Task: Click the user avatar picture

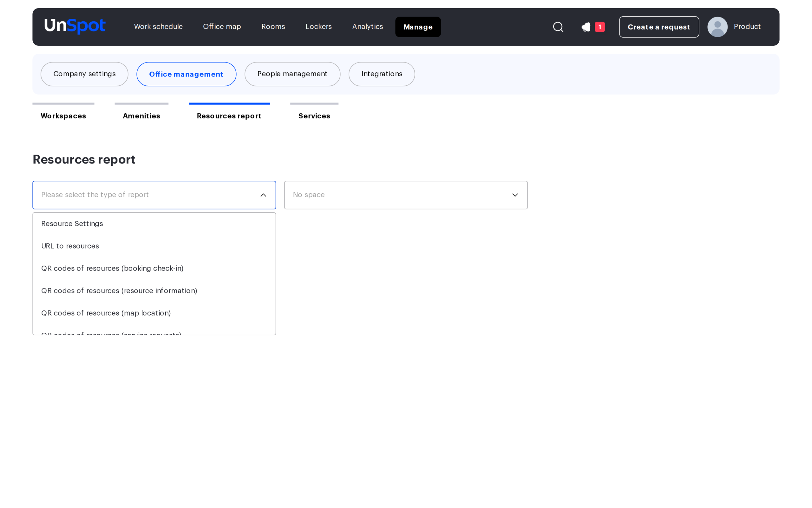Action: click(x=717, y=27)
